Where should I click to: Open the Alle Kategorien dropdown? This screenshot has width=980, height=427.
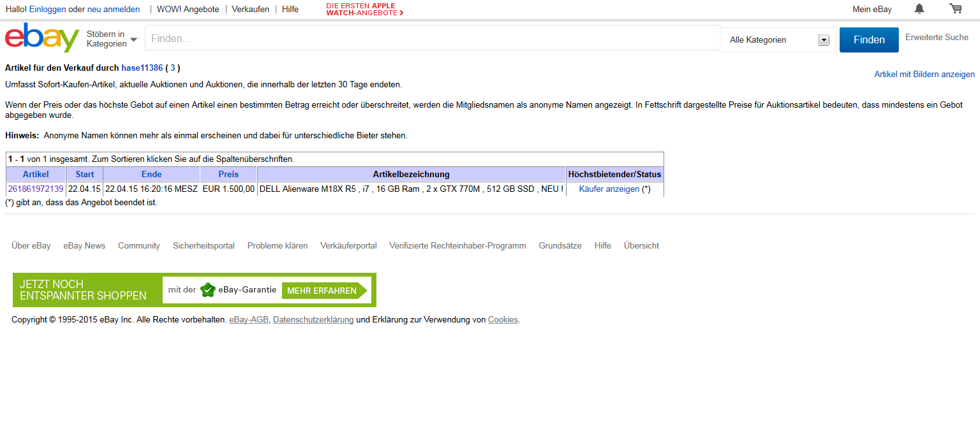click(778, 40)
